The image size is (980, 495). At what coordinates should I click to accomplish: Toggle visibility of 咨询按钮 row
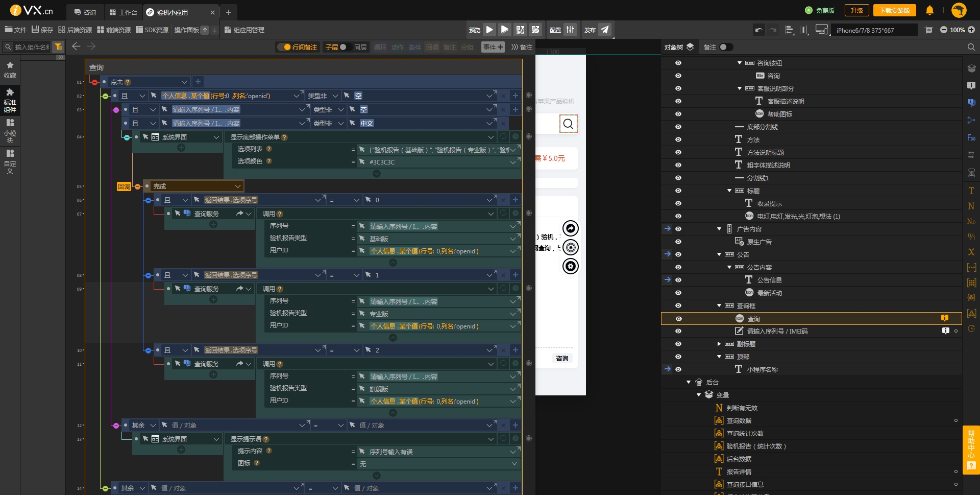678,63
